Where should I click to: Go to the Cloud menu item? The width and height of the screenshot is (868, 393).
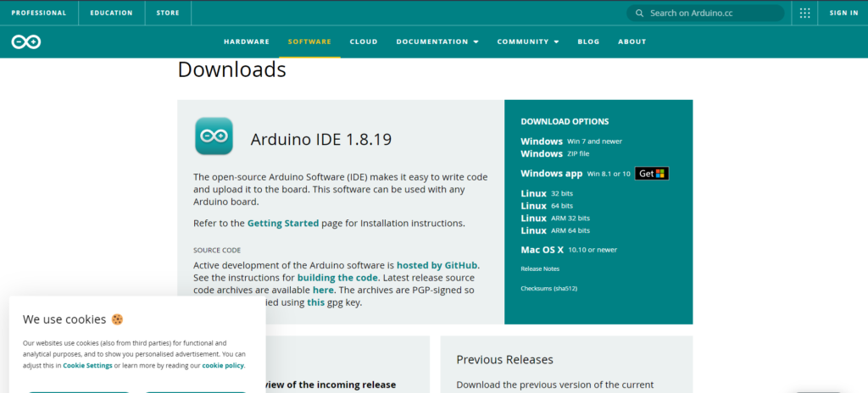[364, 42]
